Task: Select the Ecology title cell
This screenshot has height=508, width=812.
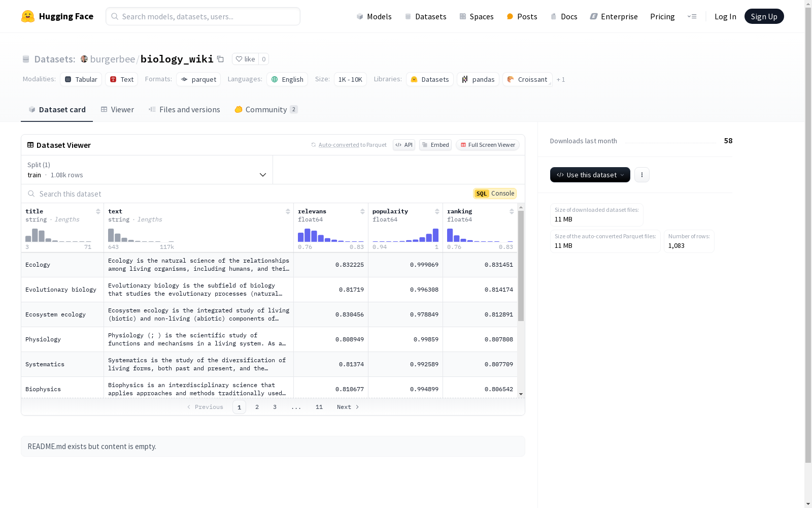Action: click(x=62, y=265)
